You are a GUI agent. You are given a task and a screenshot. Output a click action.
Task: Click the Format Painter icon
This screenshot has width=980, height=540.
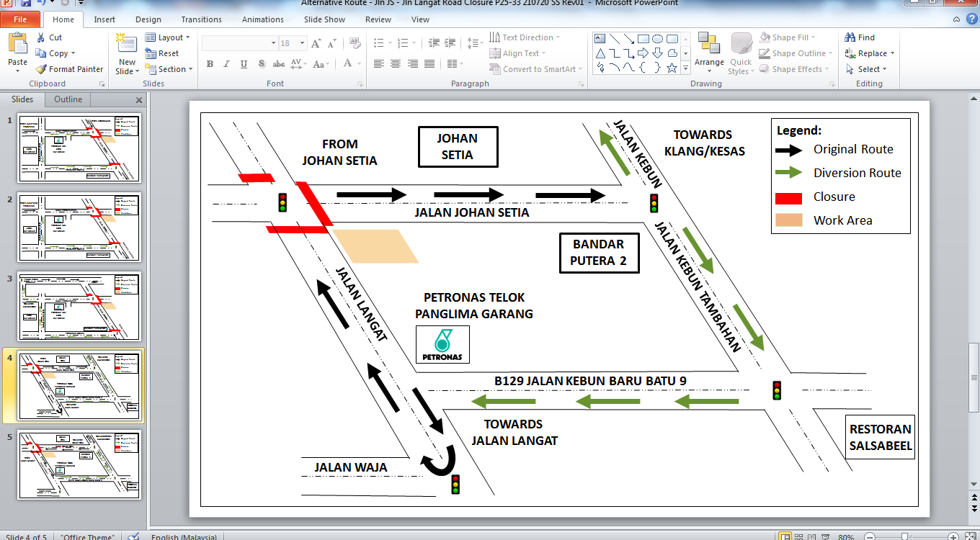(41, 69)
